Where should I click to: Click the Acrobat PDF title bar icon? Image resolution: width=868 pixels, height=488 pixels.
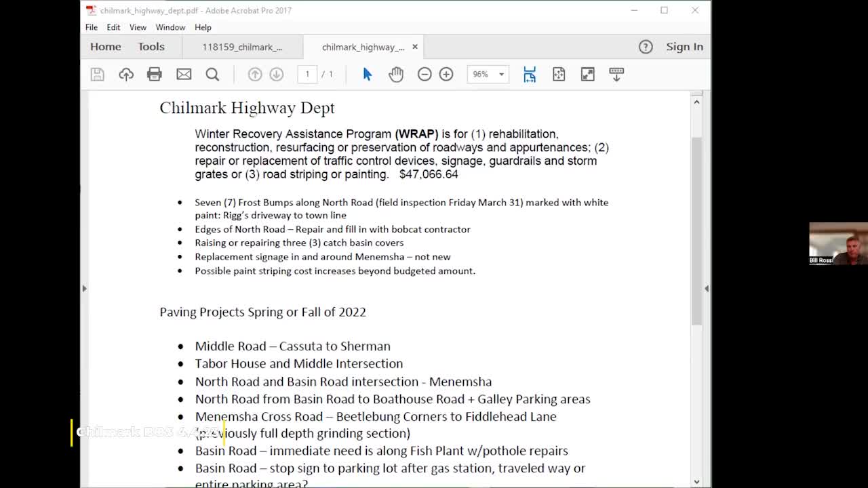tap(91, 10)
